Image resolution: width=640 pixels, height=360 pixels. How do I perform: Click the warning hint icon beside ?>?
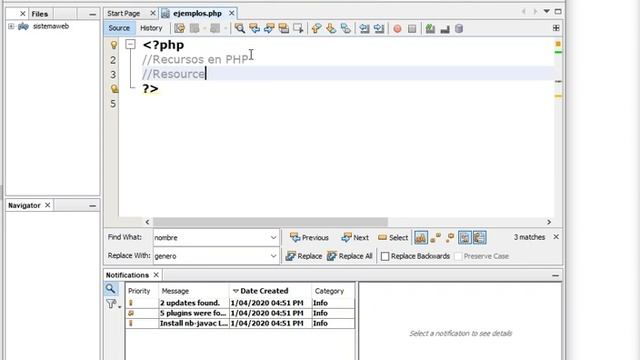tap(114, 89)
